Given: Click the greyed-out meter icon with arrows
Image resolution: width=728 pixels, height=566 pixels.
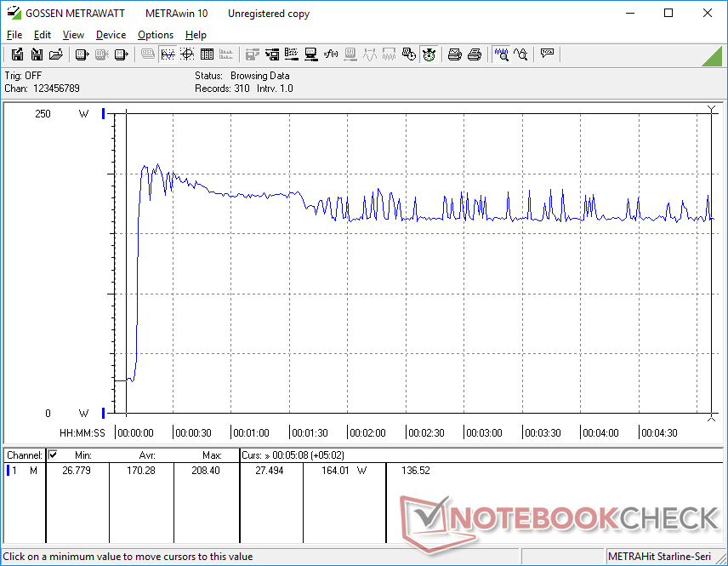Looking at the screenshot, I should click(102, 54).
